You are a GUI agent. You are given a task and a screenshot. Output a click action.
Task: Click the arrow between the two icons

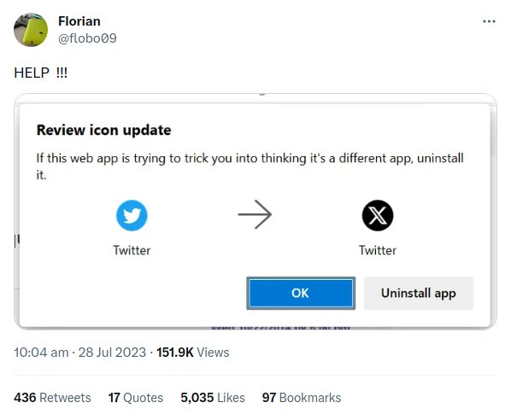pos(255,214)
